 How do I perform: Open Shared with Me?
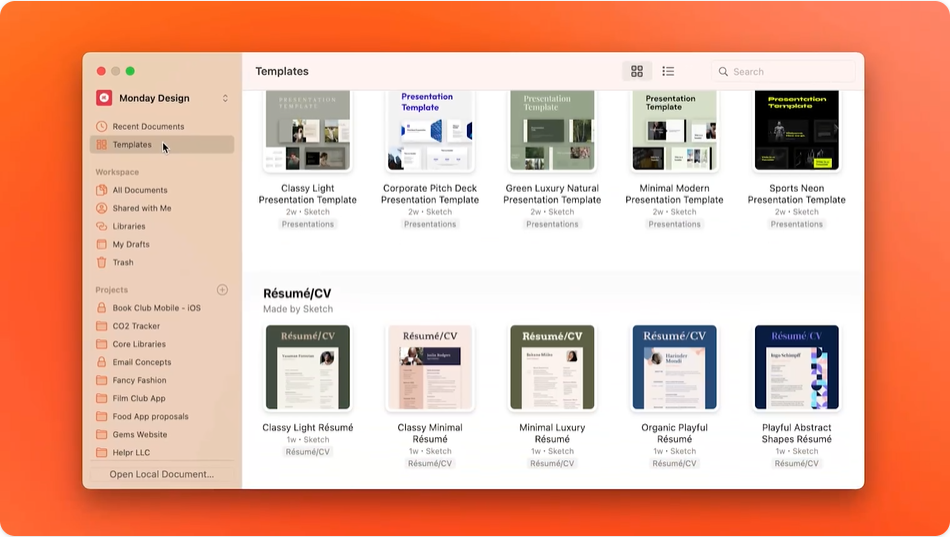(x=162, y=208)
